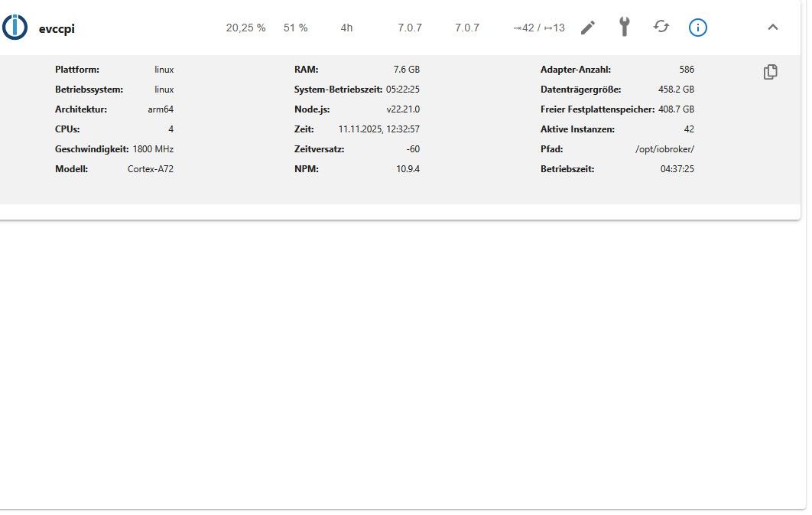
Task: Click Datenträgergröße value 458.2 GB
Action: [x=676, y=90]
